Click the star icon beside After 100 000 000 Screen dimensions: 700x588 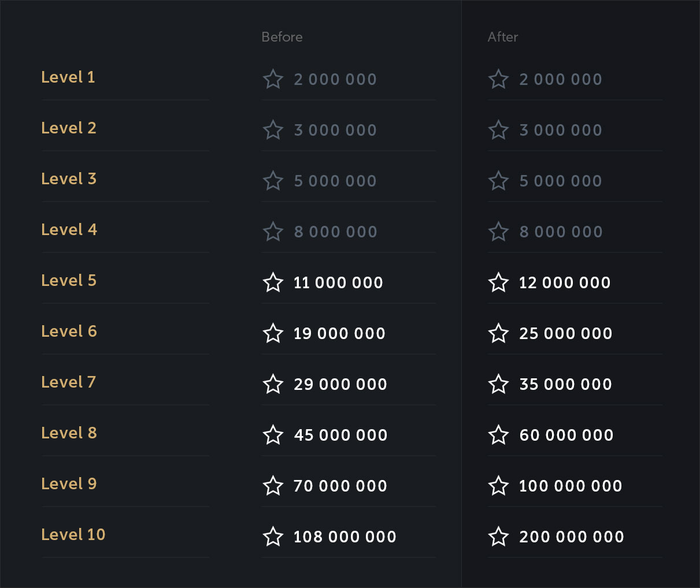pyautogui.click(x=498, y=486)
